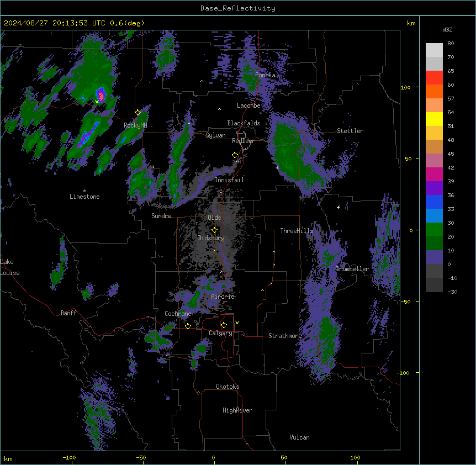Click the Sylvan label
The height and width of the screenshot is (465, 476).
coord(215,135)
